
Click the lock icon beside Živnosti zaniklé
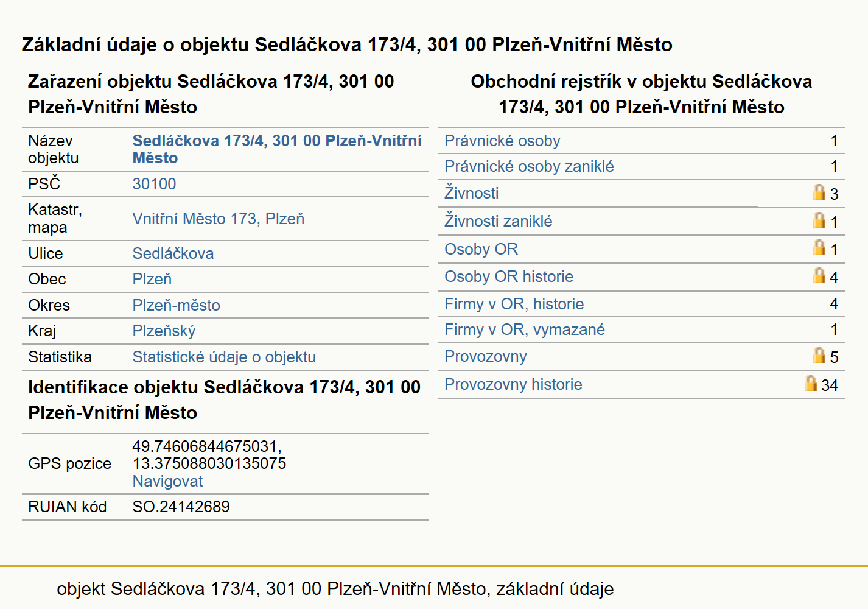819,220
